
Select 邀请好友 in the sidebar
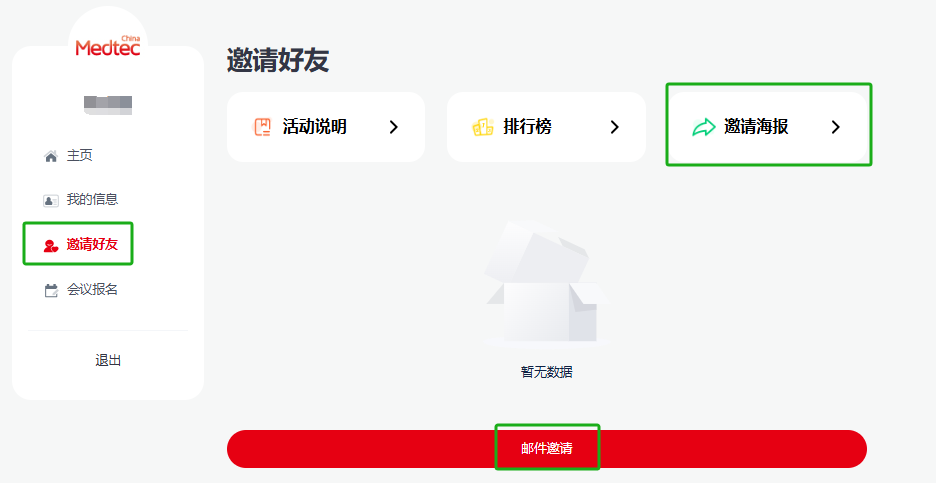tap(92, 244)
